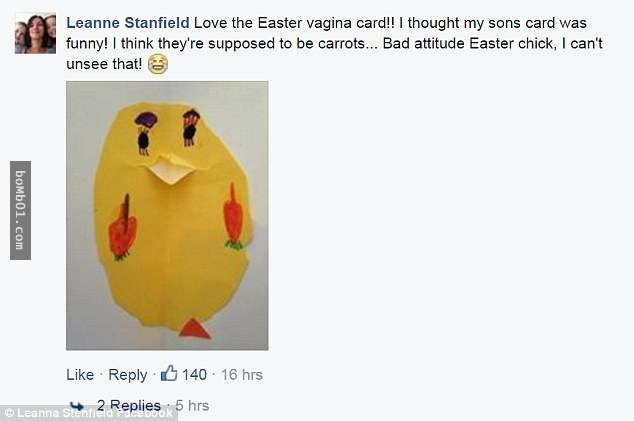Click the curved reply arrow icon
634x421 pixels.
(76, 406)
